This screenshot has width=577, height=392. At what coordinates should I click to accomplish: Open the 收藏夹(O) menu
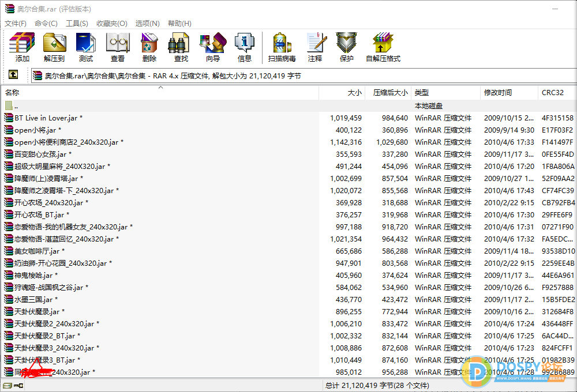tap(112, 23)
